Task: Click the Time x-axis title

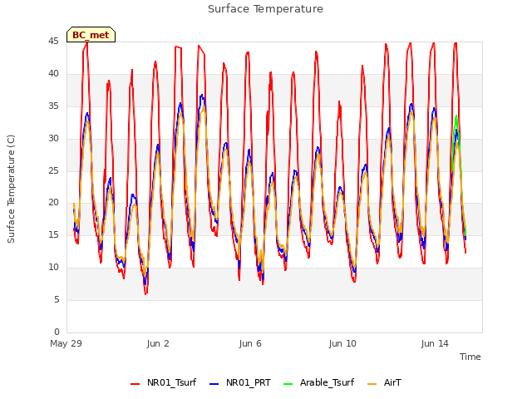Action: (x=470, y=357)
